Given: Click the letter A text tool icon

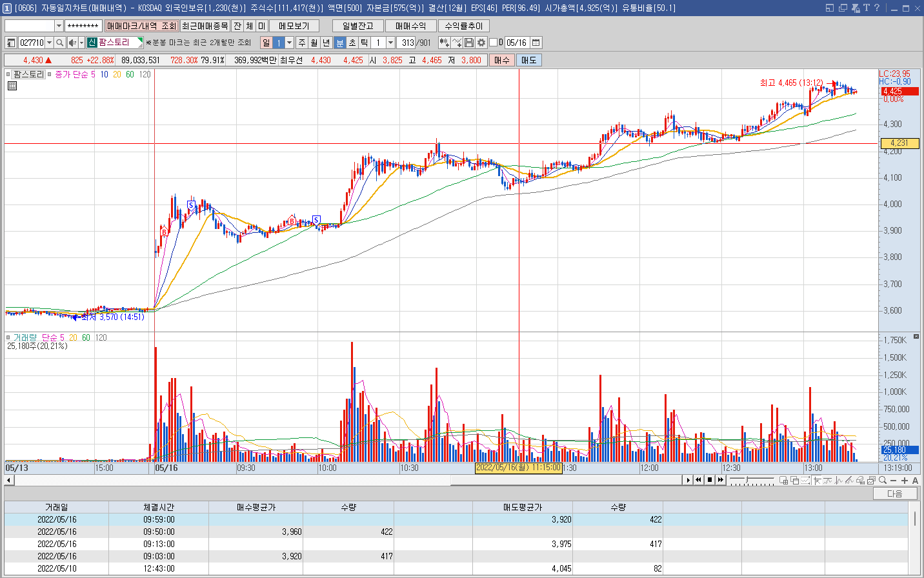Looking at the screenshot, I should point(915,480).
